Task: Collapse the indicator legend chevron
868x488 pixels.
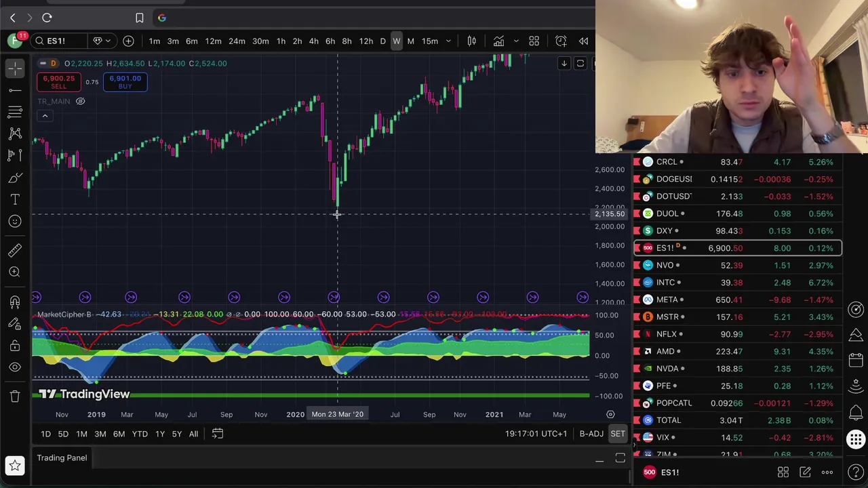Action: click(x=45, y=116)
